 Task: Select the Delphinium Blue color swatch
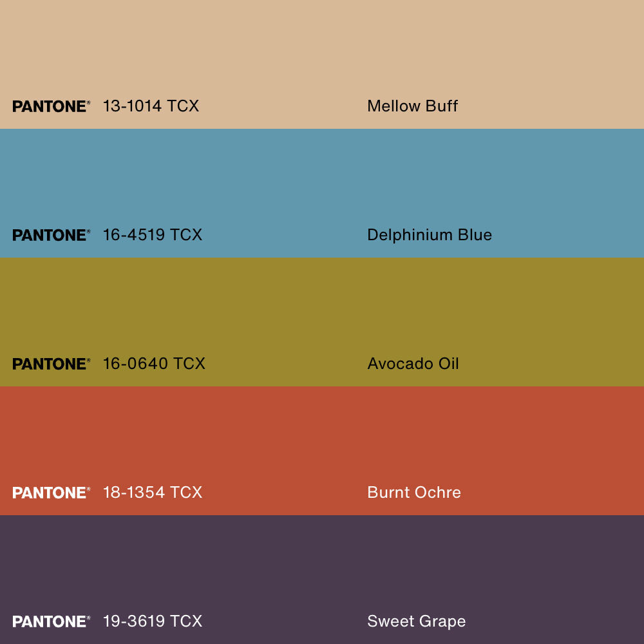click(x=322, y=180)
